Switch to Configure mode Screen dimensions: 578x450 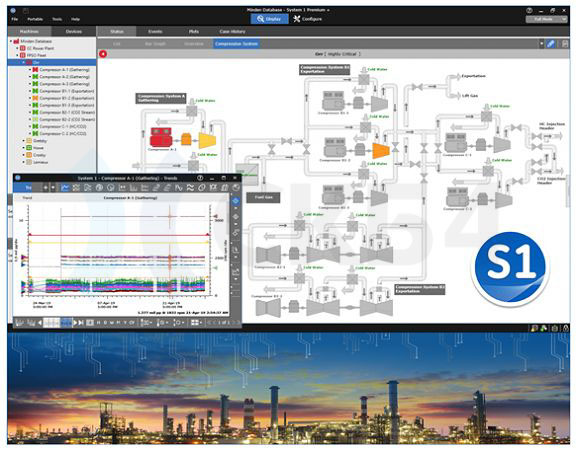307,19
